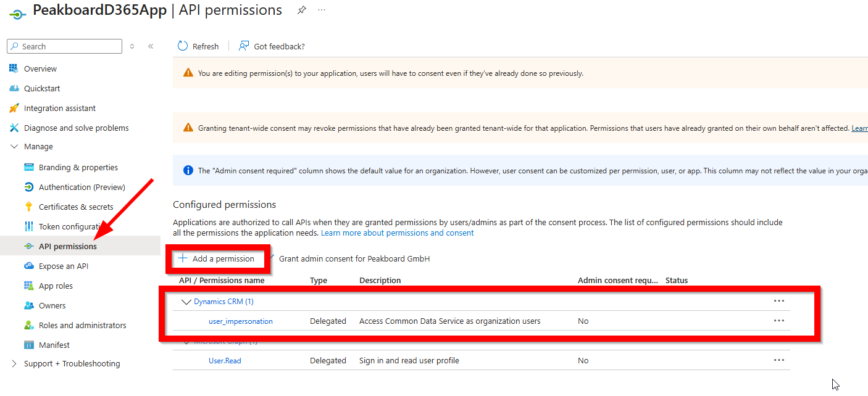This screenshot has height=396, width=868.
Task: Open the page title ellipsis menu
Action: pyautogui.click(x=322, y=10)
